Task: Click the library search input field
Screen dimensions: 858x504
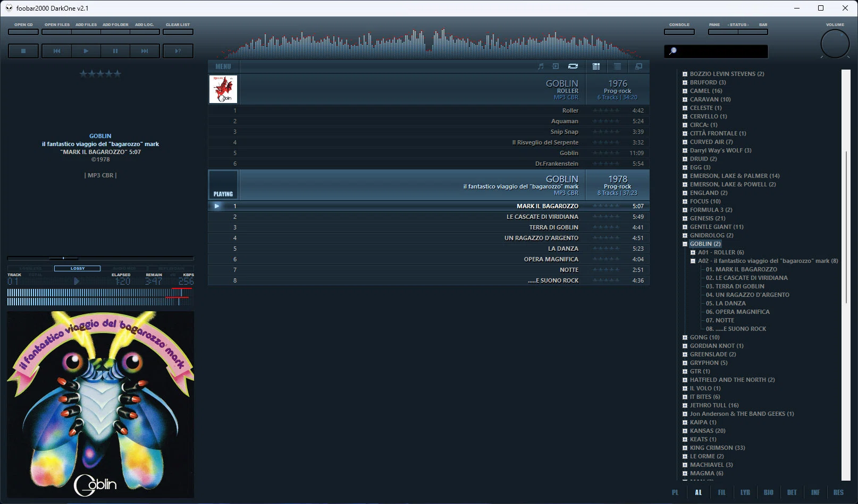Action: pos(716,51)
